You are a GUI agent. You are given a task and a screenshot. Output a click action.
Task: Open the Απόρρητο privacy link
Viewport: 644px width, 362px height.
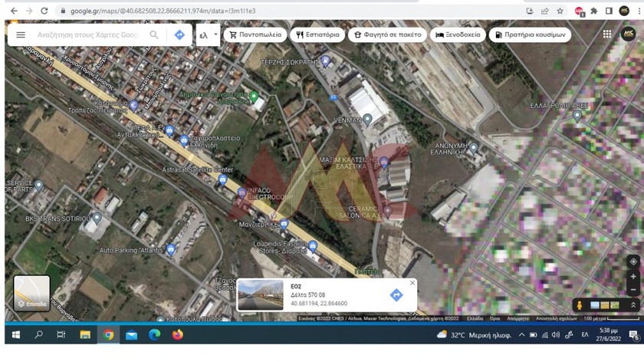pos(518,318)
